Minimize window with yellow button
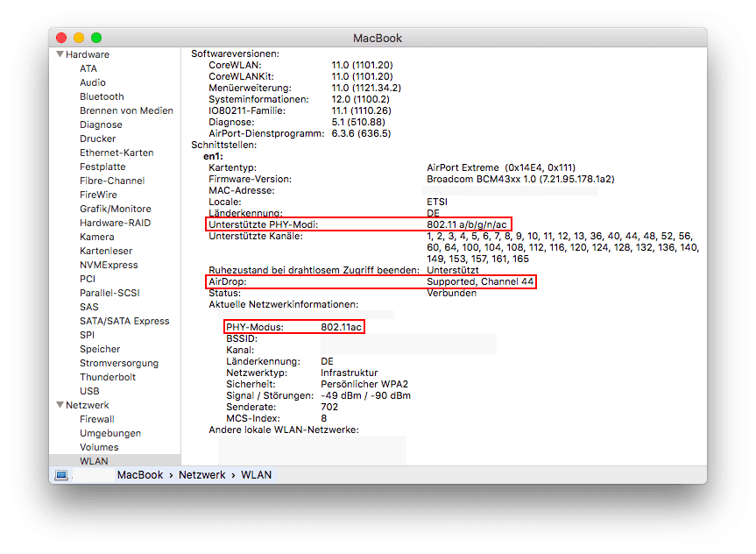The image size is (756, 554). click(x=79, y=38)
